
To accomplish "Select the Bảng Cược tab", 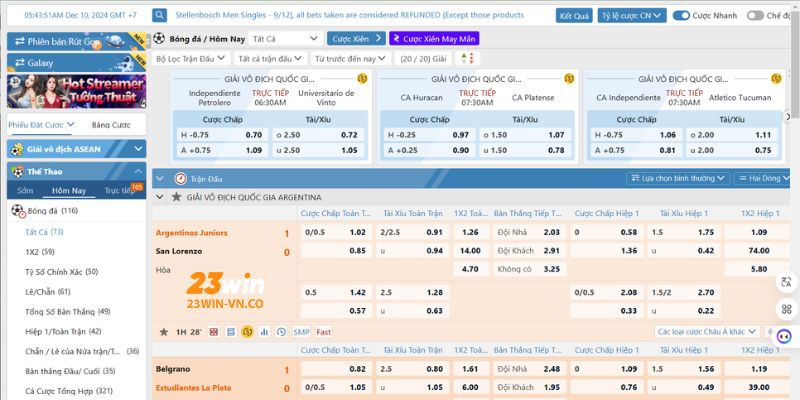I will click(x=111, y=125).
